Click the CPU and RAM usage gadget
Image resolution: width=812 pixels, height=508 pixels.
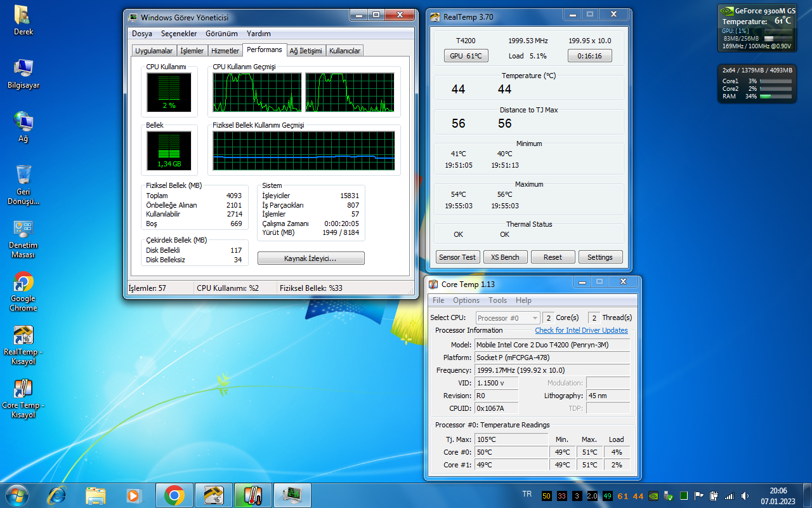(756, 83)
